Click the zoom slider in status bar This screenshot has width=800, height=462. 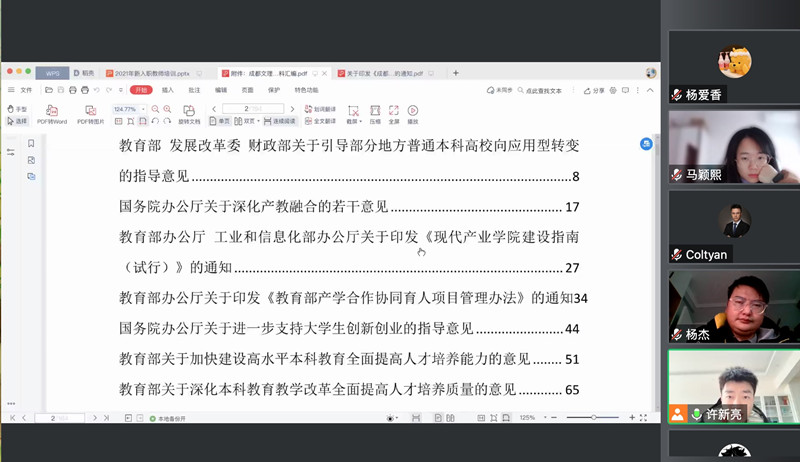pyautogui.click(x=592, y=417)
